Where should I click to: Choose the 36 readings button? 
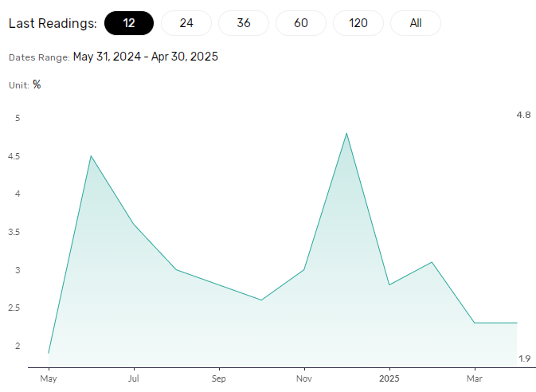[244, 23]
